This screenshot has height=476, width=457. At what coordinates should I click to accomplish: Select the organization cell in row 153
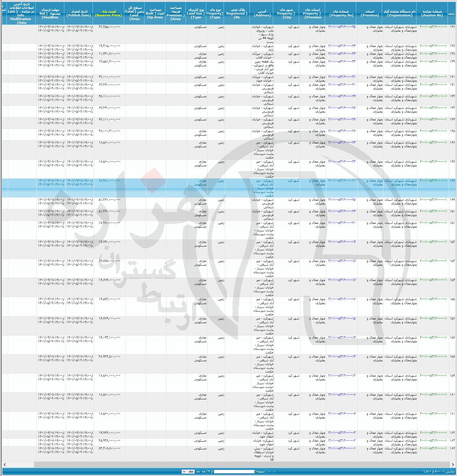point(400,268)
